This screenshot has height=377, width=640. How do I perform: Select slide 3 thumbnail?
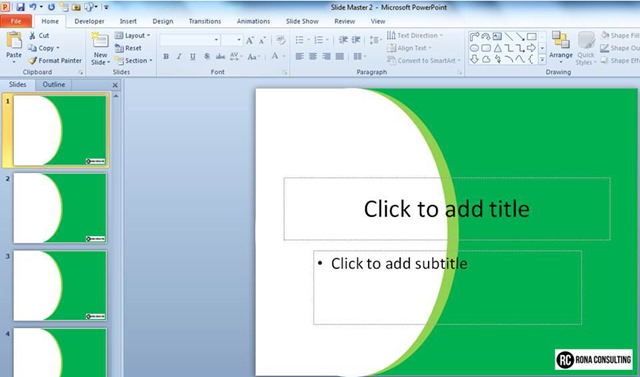pos(60,285)
